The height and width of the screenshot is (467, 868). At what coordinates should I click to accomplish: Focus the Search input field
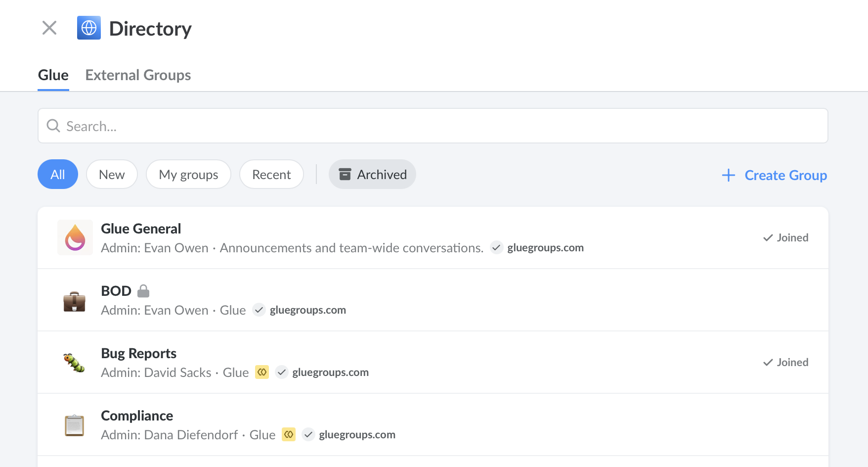pos(433,126)
